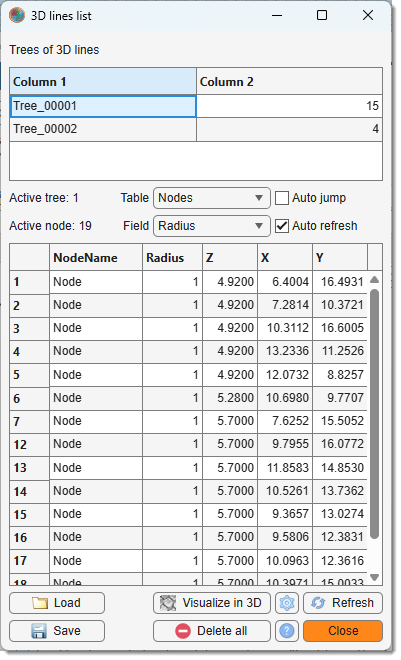401x660 pixels.
Task: Click the app icon in the title bar
Action: pos(17,16)
